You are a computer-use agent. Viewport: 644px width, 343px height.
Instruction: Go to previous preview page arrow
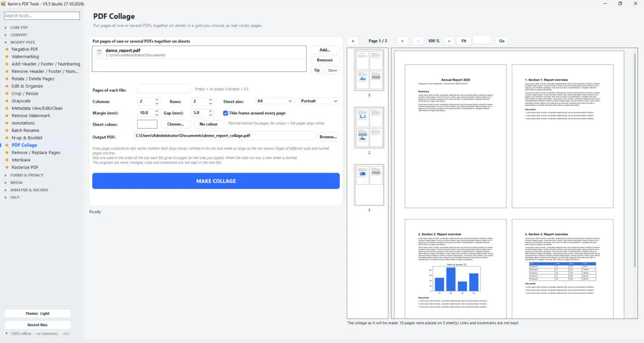353,41
